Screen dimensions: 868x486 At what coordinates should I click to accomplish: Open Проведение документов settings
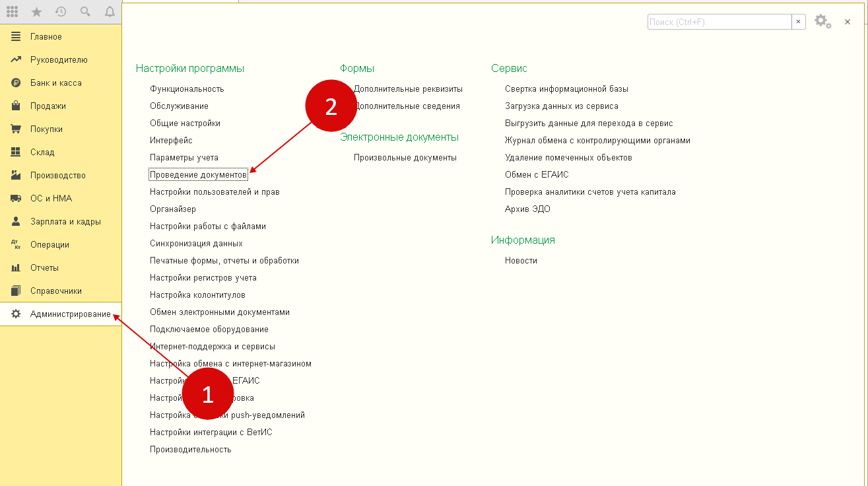(199, 174)
